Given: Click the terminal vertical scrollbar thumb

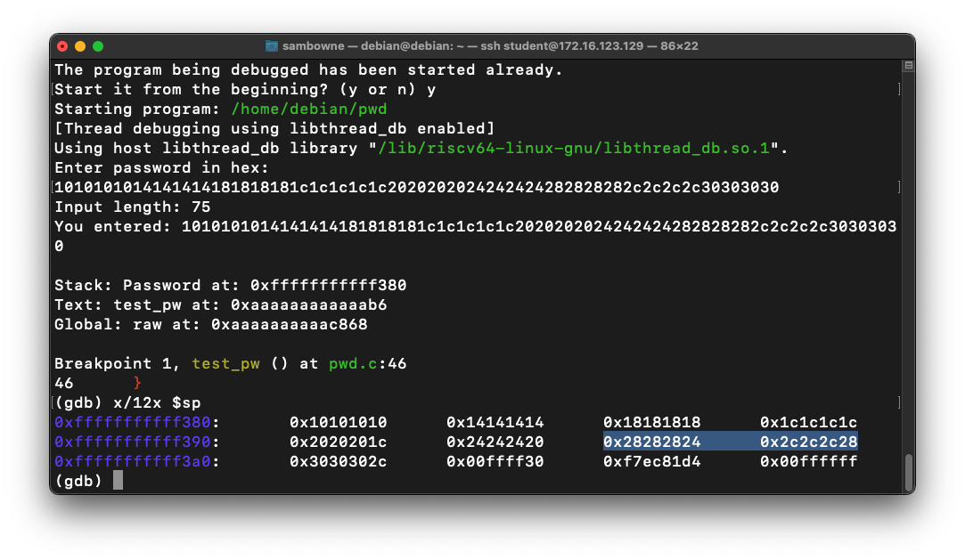Looking at the screenshot, I should click(x=908, y=472).
